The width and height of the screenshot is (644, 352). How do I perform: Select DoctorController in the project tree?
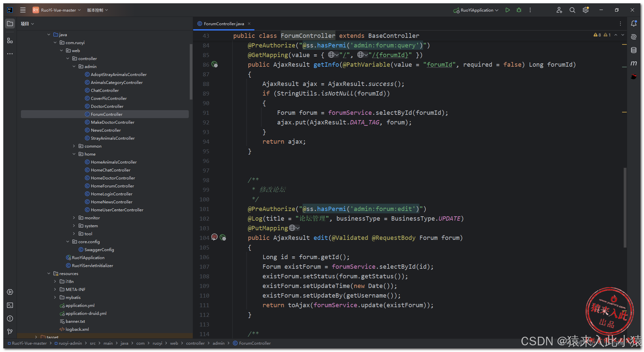click(107, 106)
